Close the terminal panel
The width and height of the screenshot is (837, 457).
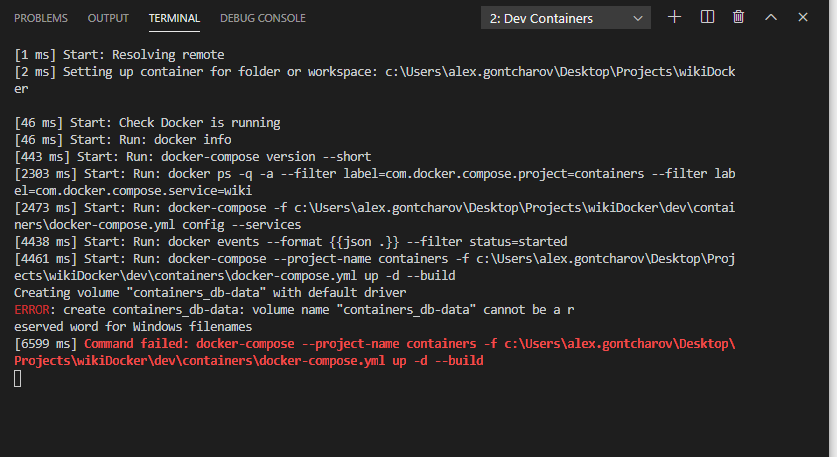pyautogui.click(x=803, y=17)
